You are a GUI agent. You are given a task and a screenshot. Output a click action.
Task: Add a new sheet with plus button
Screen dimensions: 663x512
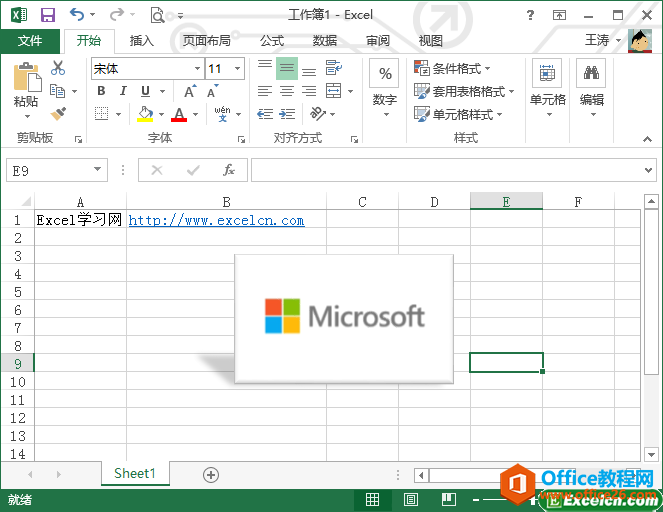point(211,475)
